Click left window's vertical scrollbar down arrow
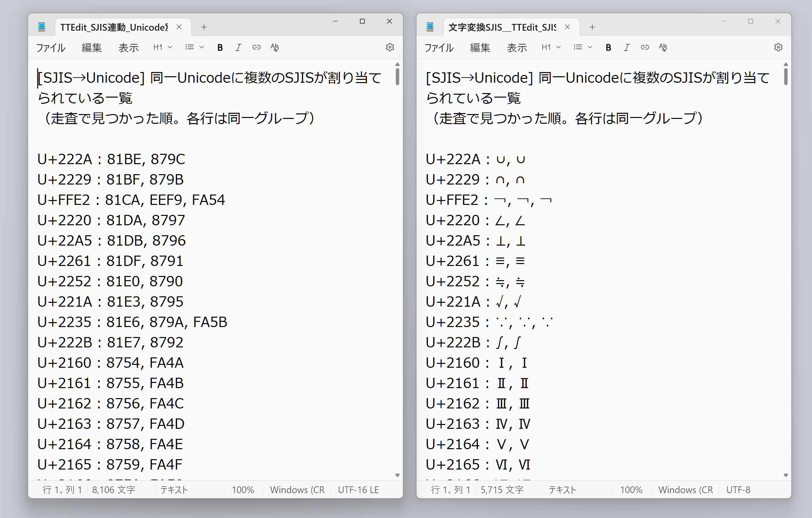 [397, 475]
